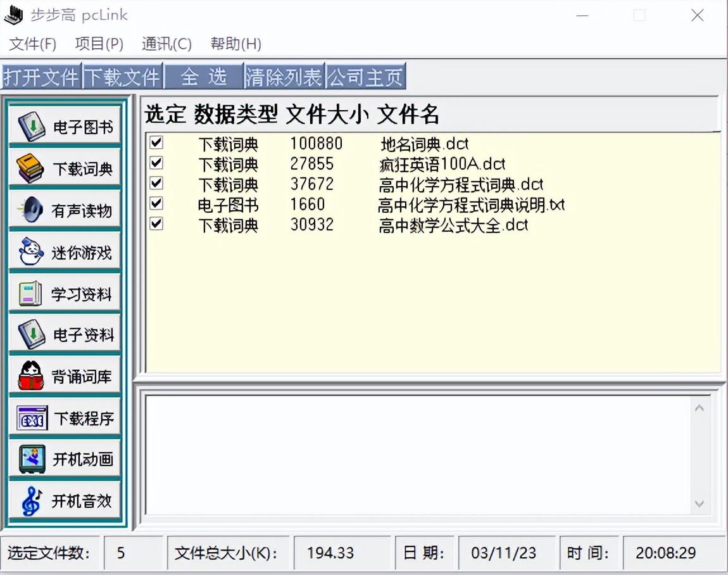728x575 pixels.
Task: Click the 文件名 column header
Action: [407, 114]
